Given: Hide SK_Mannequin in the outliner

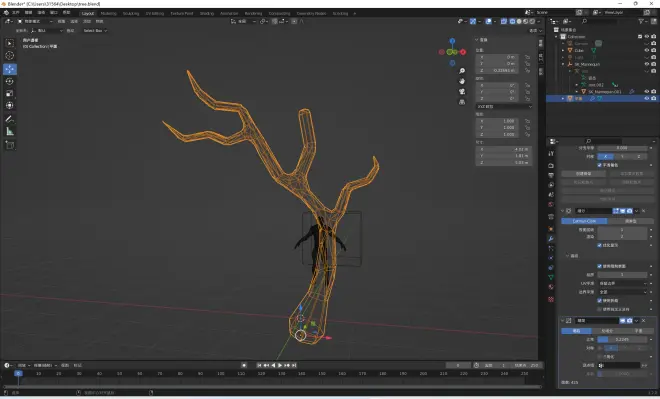Looking at the screenshot, I should (x=647, y=64).
